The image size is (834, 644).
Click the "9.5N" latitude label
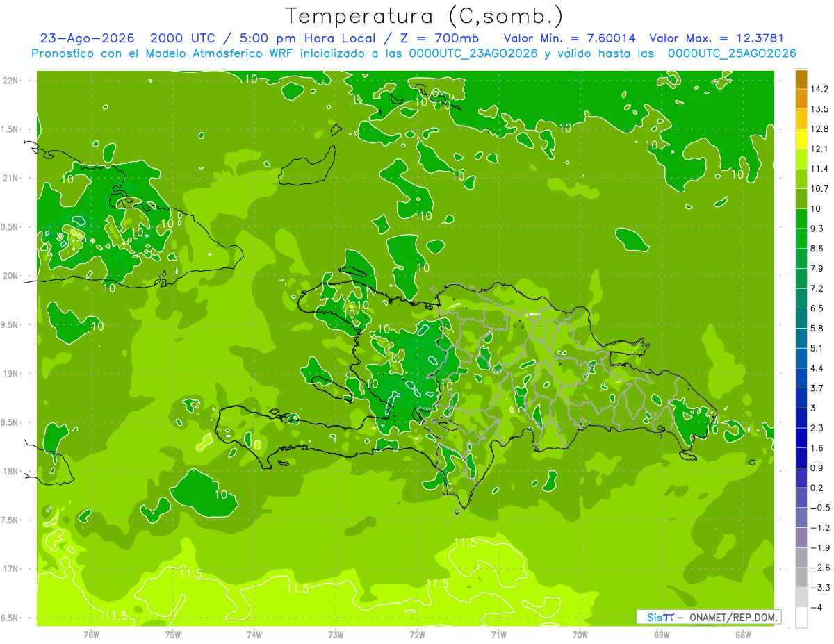point(10,325)
